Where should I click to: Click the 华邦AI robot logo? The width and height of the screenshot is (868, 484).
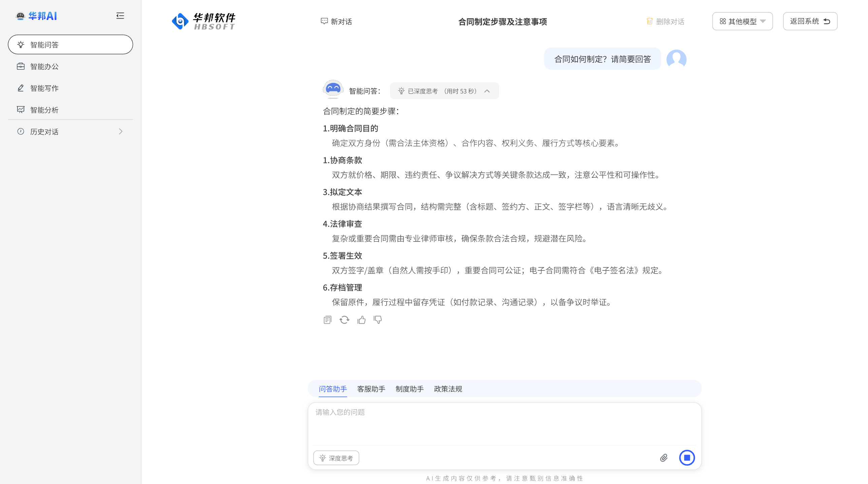[x=21, y=16]
